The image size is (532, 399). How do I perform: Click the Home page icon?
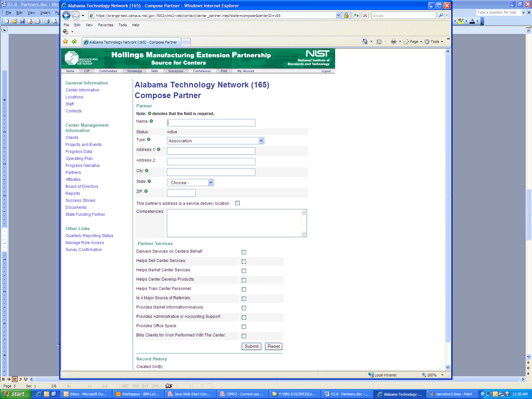pyautogui.click(x=365, y=42)
